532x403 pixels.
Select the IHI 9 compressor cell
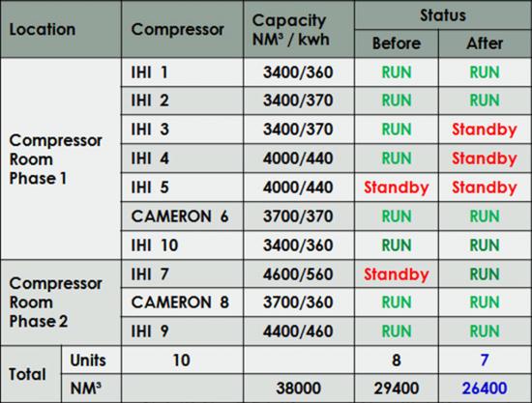(x=182, y=331)
